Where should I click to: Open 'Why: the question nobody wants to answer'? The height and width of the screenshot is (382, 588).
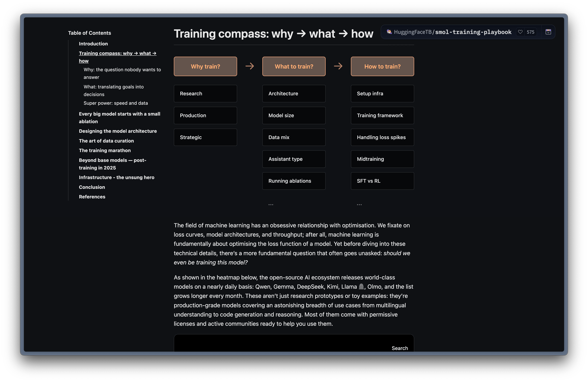tap(122, 73)
